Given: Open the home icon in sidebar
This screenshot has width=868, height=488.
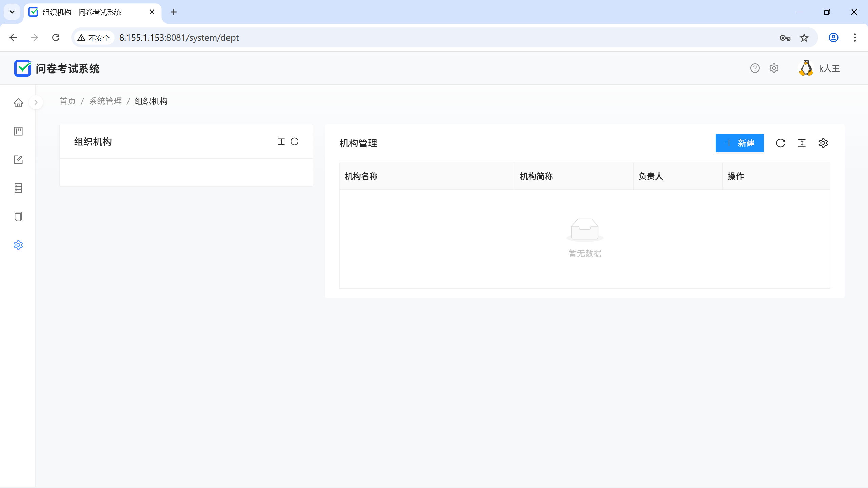Looking at the screenshot, I should pos(18,103).
